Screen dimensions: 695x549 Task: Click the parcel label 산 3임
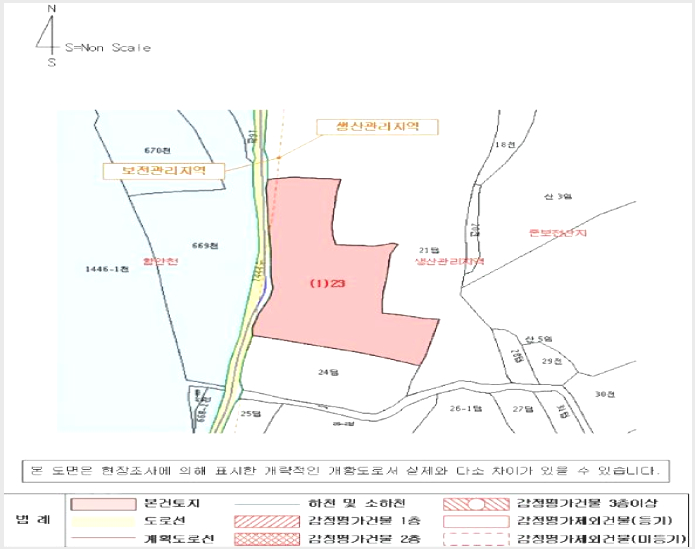(558, 196)
